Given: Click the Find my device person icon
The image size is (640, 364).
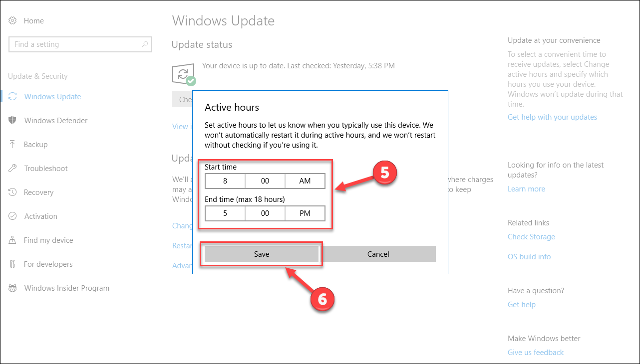Looking at the screenshot, I should [13, 240].
